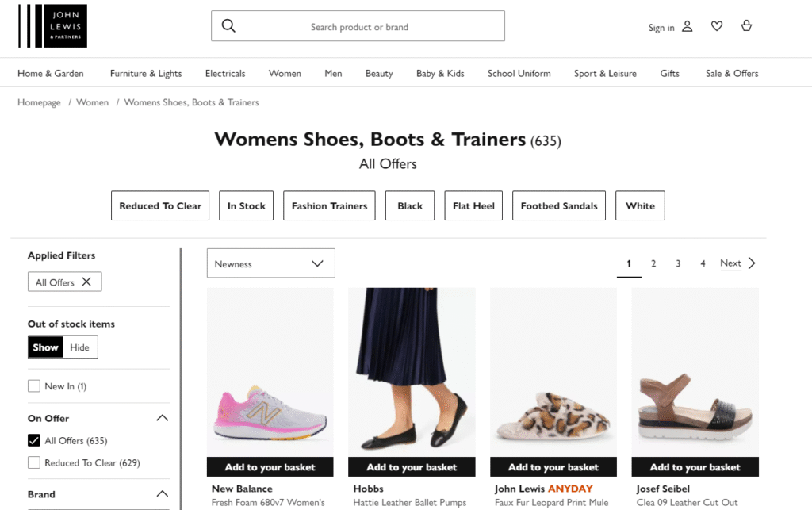Screen dimensions: 812x510
Task: Open the account person icon
Action: pyautogui.click(x=688, y=26)
